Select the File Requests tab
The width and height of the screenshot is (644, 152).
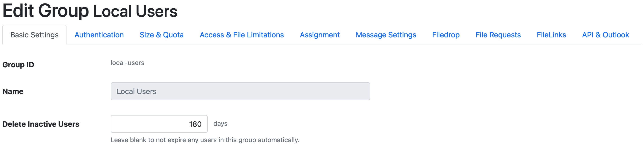[x=498, y=35]
